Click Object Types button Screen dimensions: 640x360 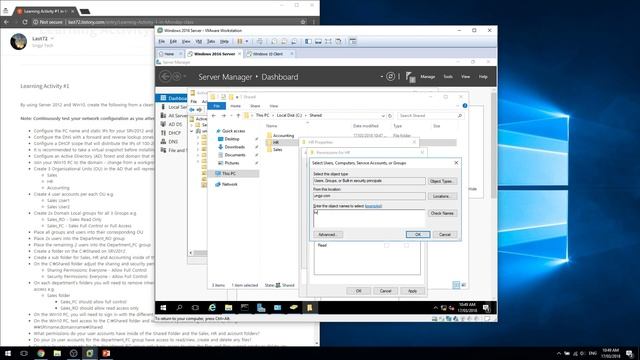click(442, 181)
